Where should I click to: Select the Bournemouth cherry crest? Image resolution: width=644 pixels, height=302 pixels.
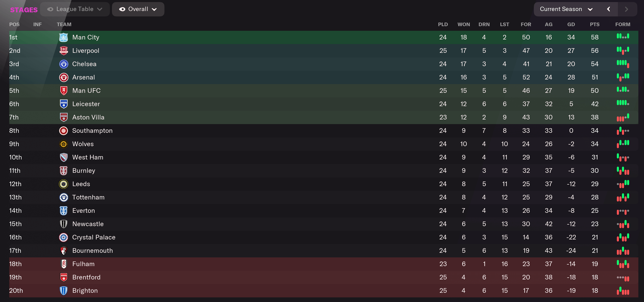coord(63,250)
